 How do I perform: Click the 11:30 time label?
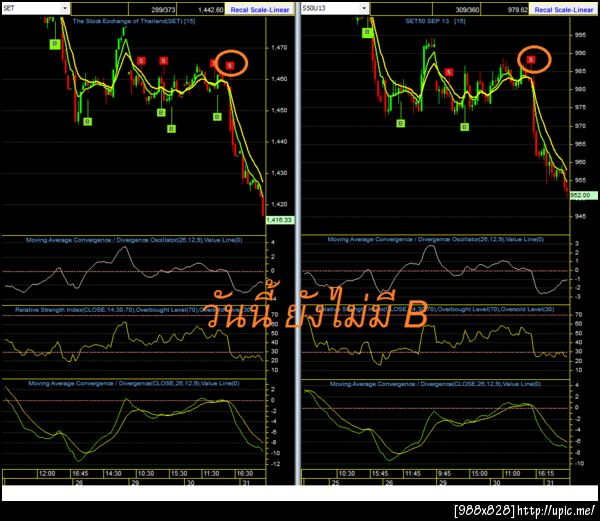211,474
